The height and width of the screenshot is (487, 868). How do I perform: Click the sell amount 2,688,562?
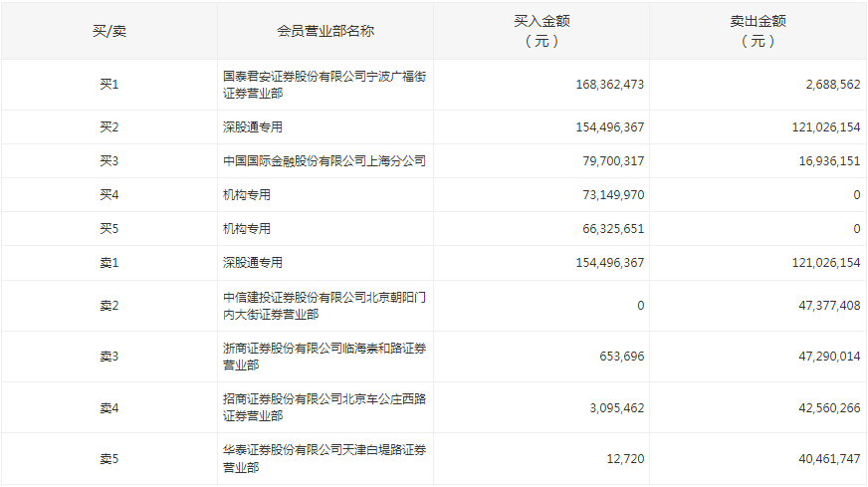coord(826,85)
